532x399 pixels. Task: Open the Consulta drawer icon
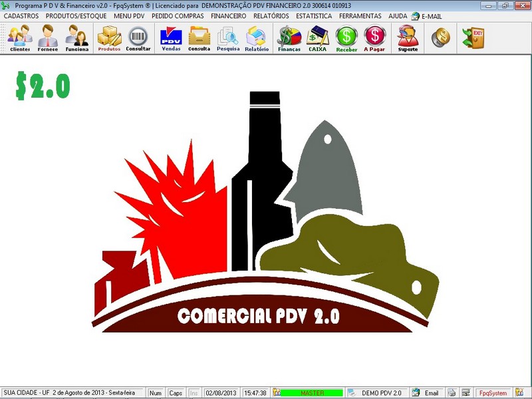(199, 38)
